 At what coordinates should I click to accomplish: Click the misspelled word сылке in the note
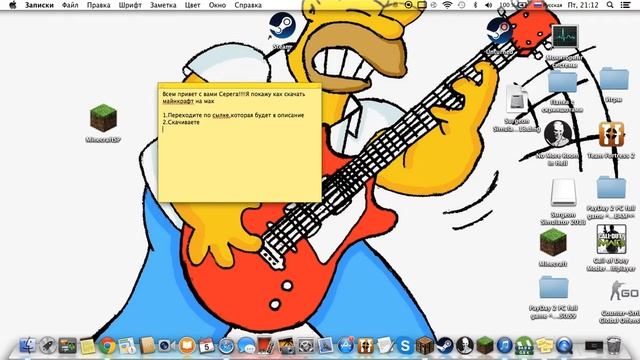(x=221, y=115)
